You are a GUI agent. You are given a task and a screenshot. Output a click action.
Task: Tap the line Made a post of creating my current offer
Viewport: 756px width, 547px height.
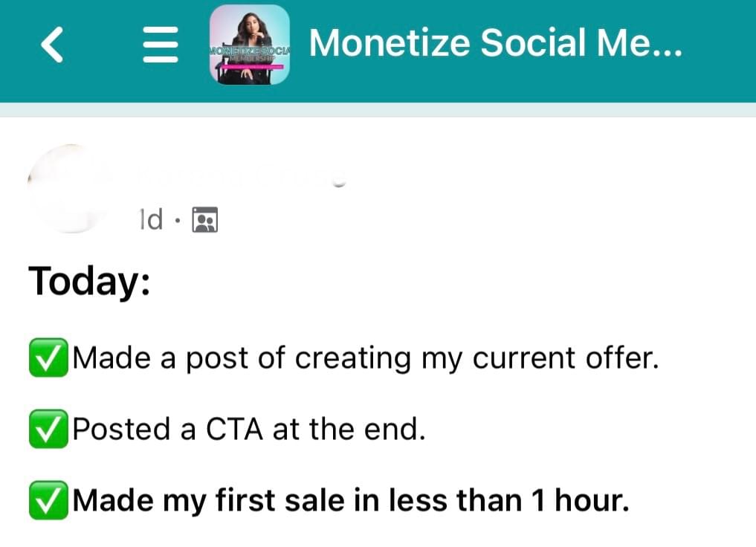(x=366, y=358)
